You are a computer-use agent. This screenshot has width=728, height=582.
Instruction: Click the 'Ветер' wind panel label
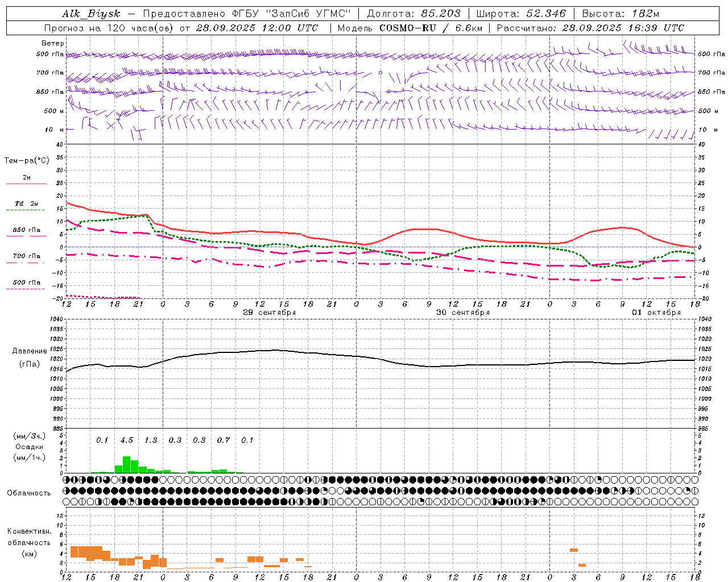point(53,43)
